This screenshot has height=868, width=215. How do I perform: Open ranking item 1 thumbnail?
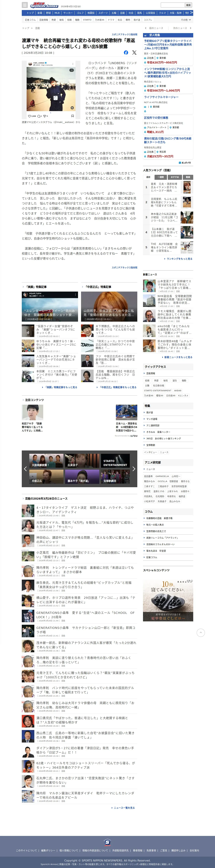pyautogui.click(x=187, y=187)
